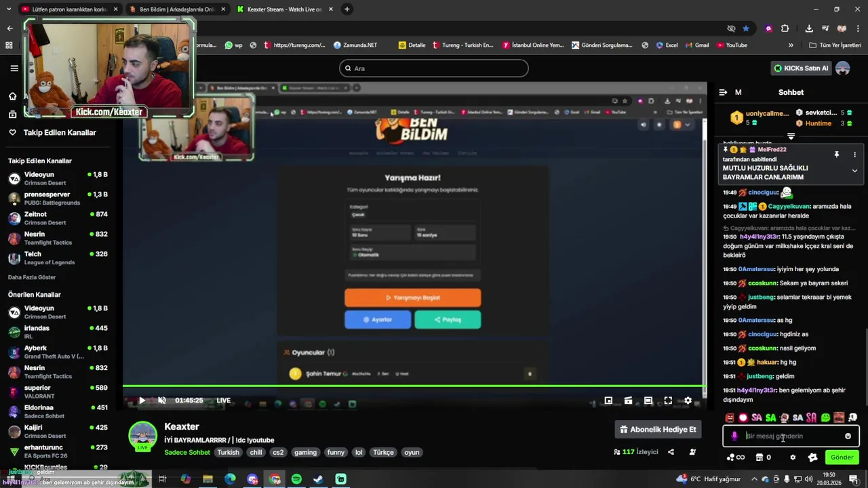Open Steam from the taskbar
This screenshot has height=488, width=868.
[x=319, y=479]
